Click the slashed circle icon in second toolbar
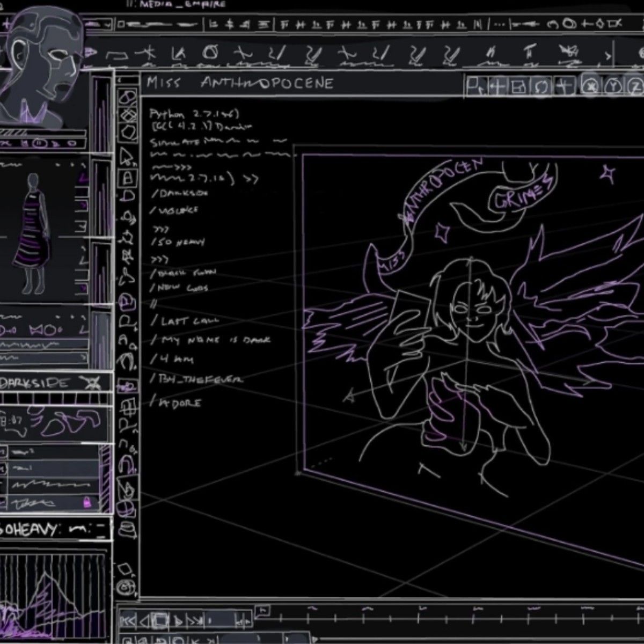644x644 pixels. (211, 53)
